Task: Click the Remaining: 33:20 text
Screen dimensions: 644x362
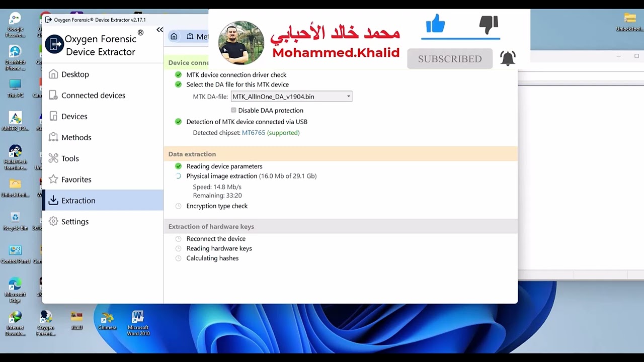Action: [217, 196]
